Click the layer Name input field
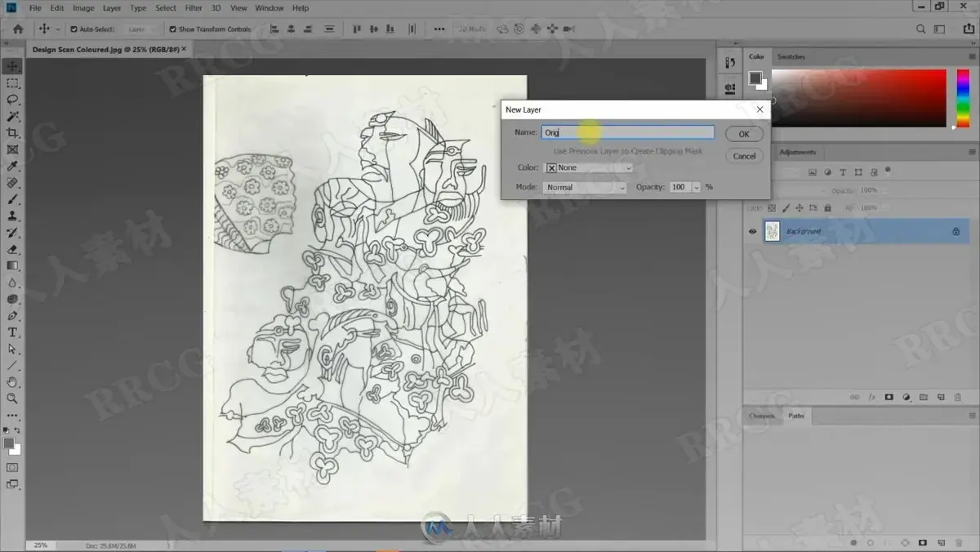The image size is (980, 552). pos(628,132)
